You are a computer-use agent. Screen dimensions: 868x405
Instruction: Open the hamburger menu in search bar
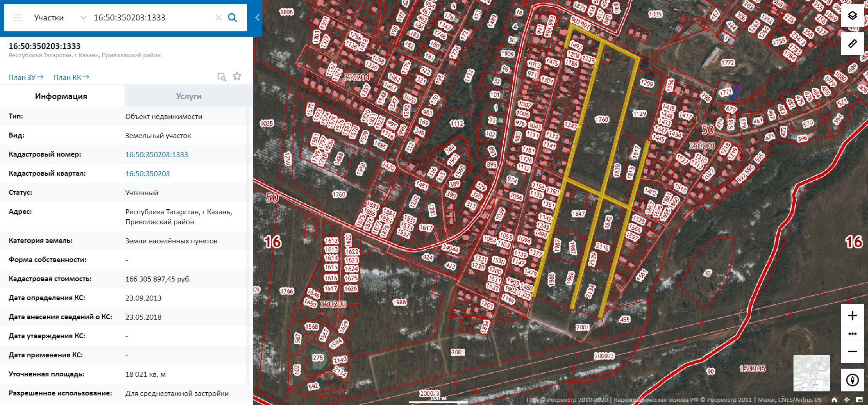pyautogui.click(x=18, y=18)
